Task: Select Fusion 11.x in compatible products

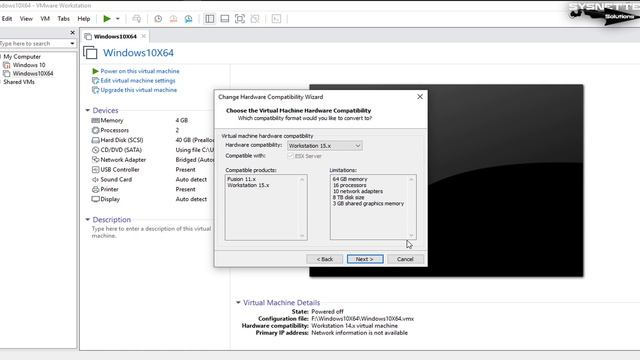Action: pyautogui.click(x=242, y=179)
